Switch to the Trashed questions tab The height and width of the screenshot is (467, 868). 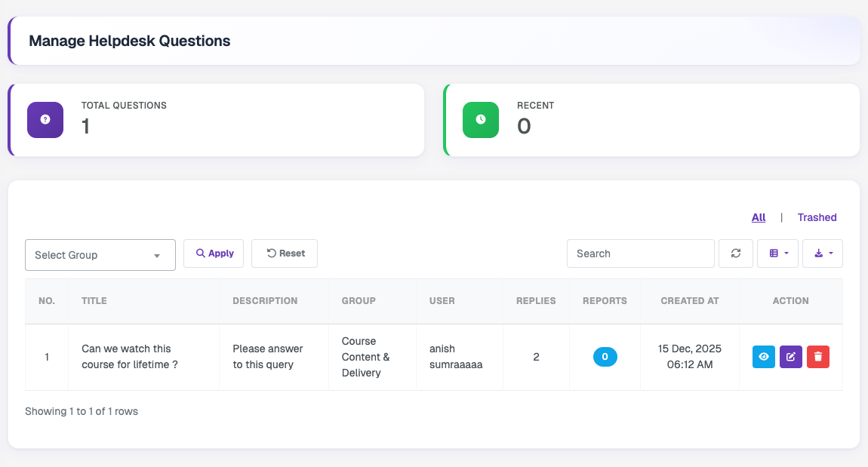(x=817, y=217)
